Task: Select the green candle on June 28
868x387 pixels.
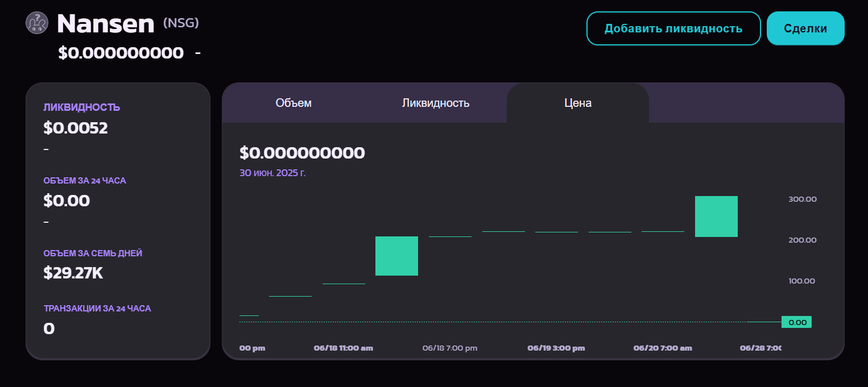Action: pyautogui.click(x=716, y=216)
